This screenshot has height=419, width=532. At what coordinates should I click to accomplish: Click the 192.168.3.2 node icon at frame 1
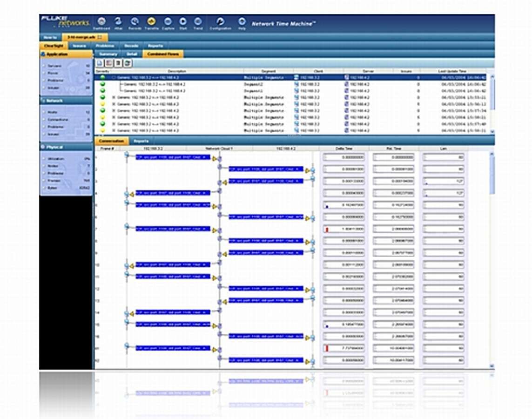point(127,155)
